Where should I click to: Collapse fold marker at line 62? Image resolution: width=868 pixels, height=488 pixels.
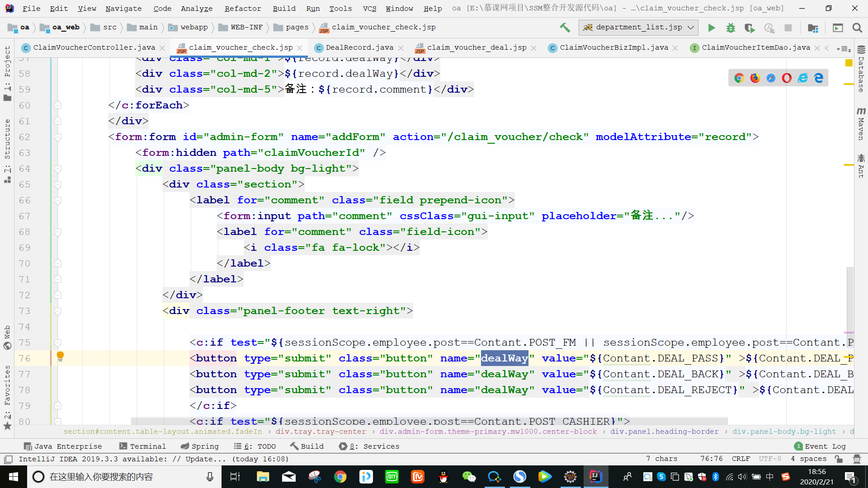[x=58, y=137]
